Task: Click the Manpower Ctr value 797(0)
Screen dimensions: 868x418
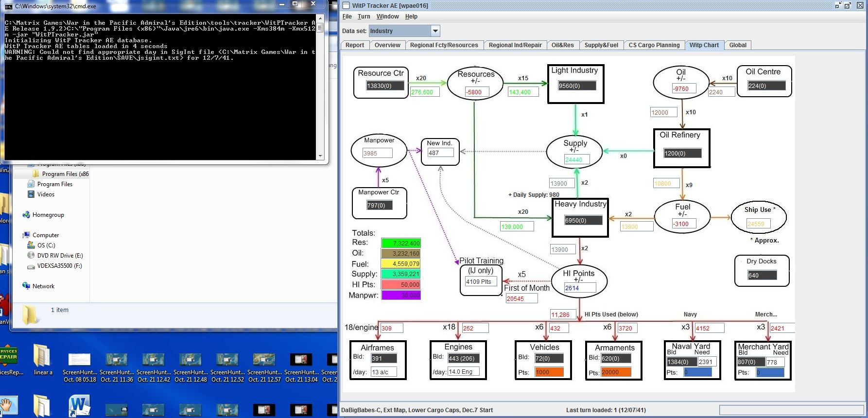Action: coord(379,206)
